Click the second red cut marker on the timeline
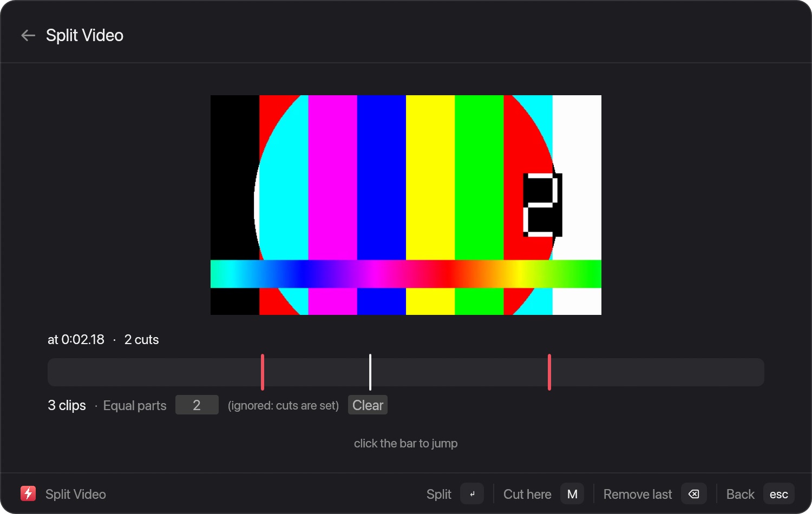The width and height of the screenshot is (812, 514). 549,372
